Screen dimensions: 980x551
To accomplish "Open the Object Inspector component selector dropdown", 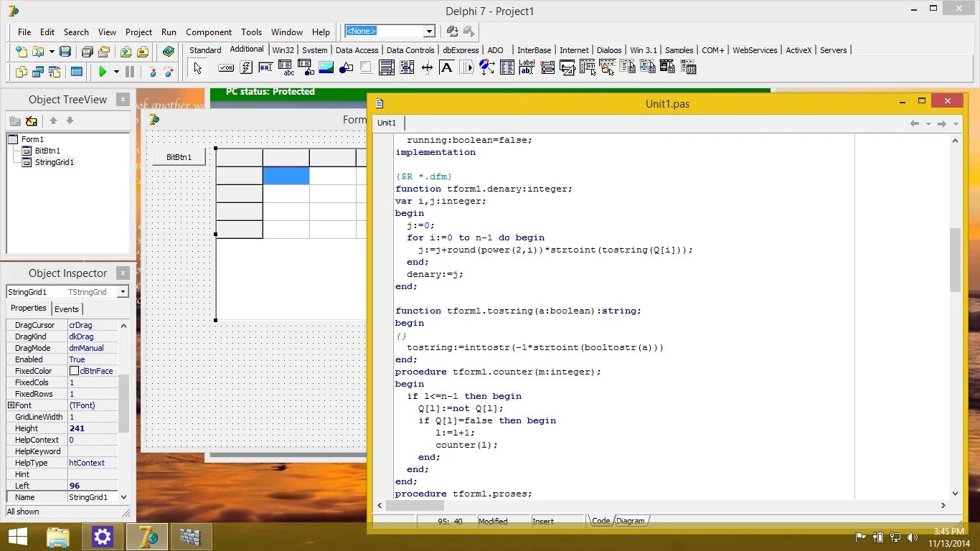I will click(123, 292).
